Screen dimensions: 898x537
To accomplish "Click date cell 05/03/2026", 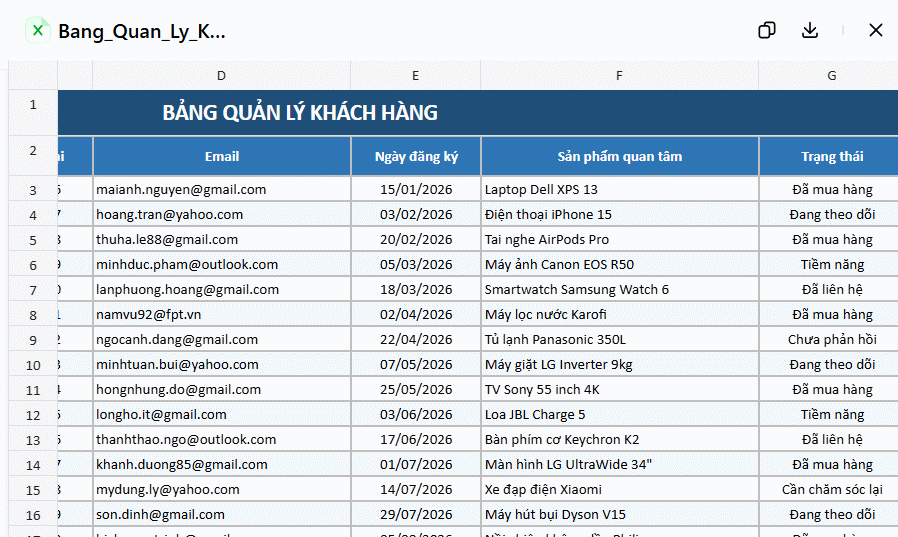I will tap(416, 264).
